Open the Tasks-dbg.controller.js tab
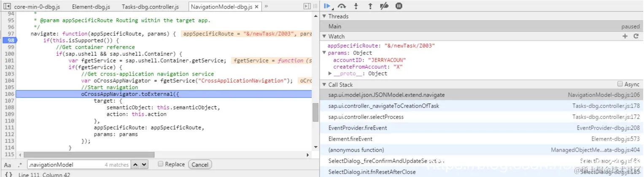 coord(150,7)
